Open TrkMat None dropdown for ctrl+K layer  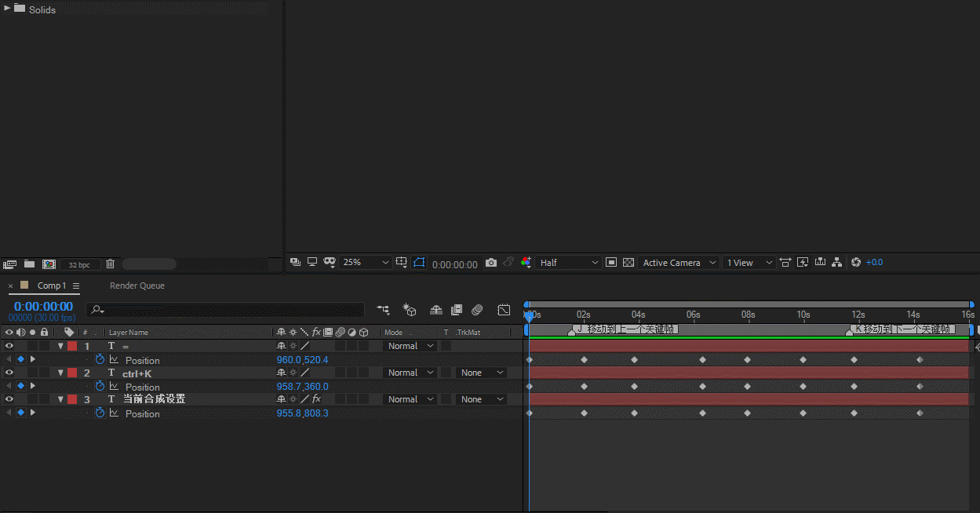pyautogui.click(x=482, y=373)
